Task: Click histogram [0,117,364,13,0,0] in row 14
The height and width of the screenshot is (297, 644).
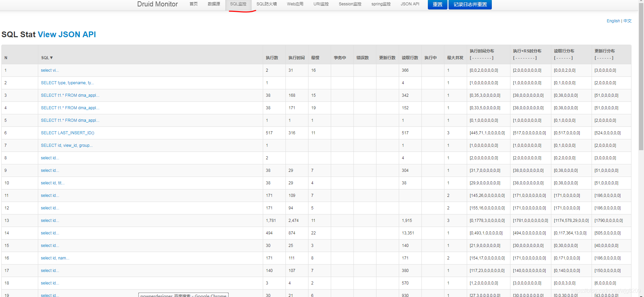Action: 570,233
